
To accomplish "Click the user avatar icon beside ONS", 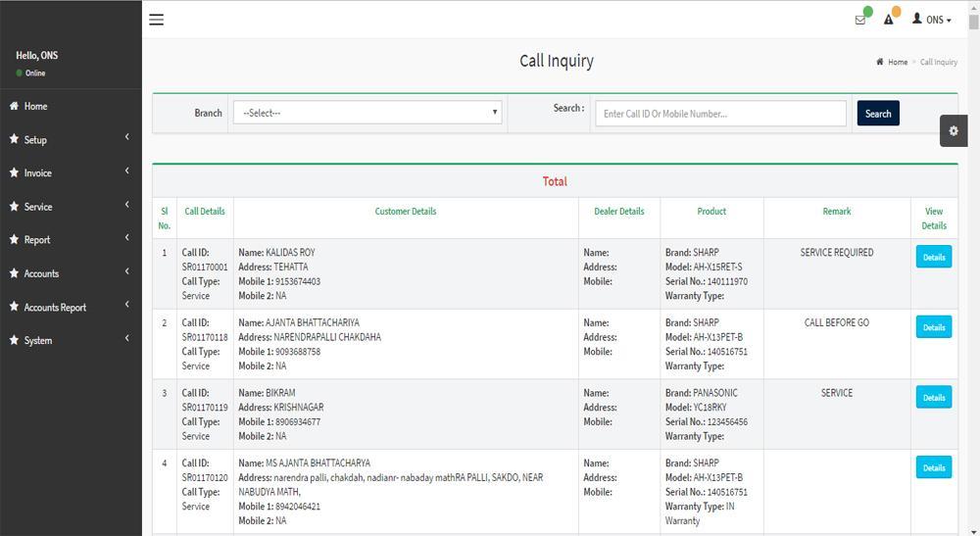I will pos(917,19).
